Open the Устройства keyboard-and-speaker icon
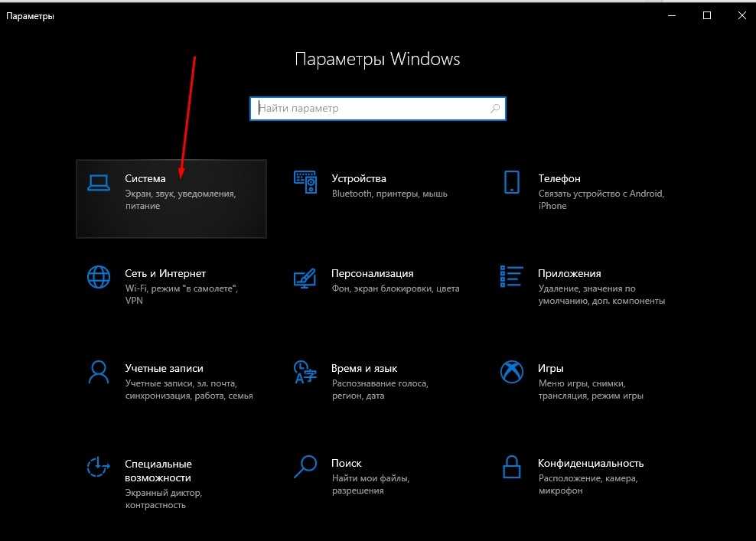Viewport: 756px width, 541px height. point(305,182)
